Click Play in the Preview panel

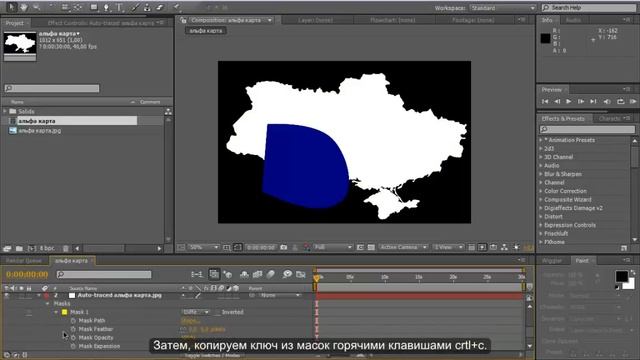569,101
